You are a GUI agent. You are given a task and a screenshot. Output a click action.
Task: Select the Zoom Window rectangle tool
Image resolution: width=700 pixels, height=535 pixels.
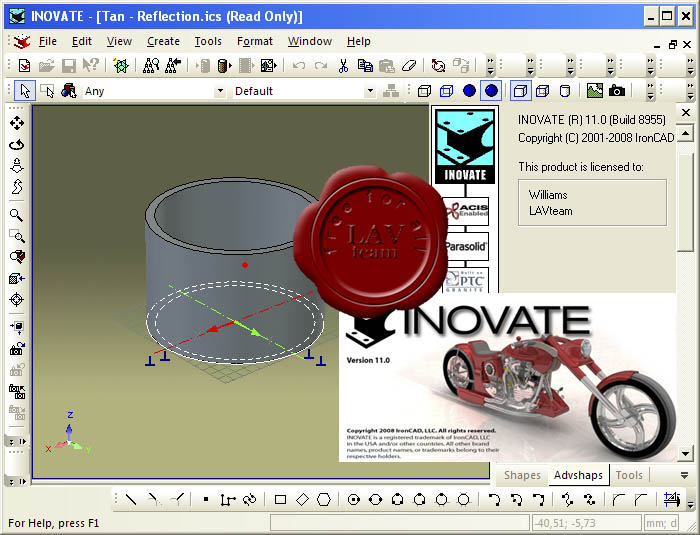pos(17,236)
